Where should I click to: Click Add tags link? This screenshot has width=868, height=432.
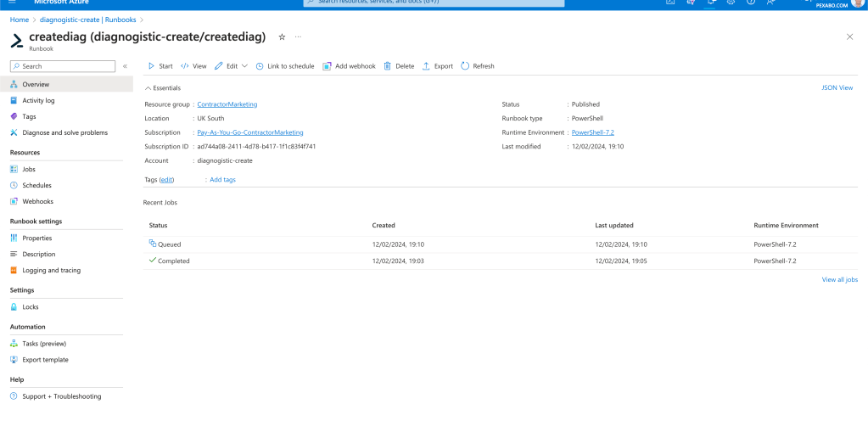222,179
